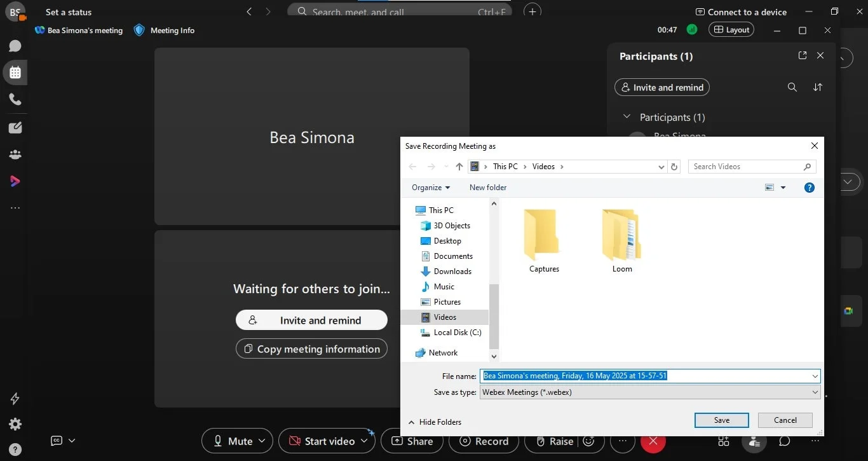868x461 pixels.
Task: Click Connect to a device
Action: click(x=741, y=12)
